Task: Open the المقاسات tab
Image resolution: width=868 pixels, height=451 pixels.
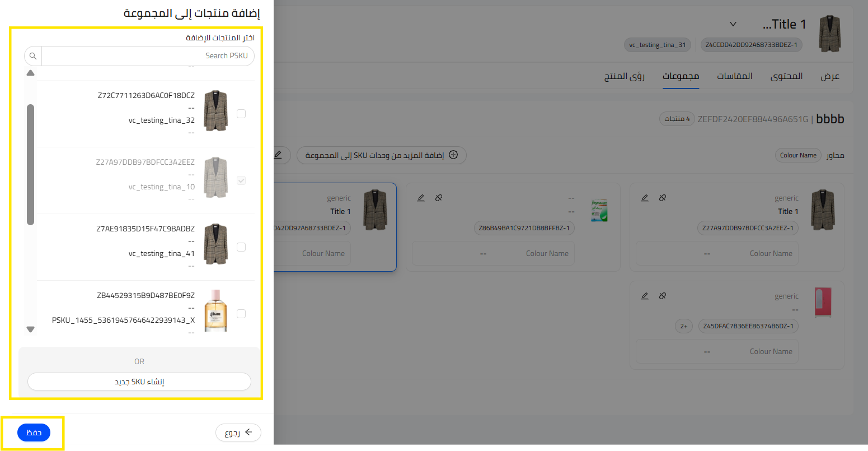Action: pos(734,76)
